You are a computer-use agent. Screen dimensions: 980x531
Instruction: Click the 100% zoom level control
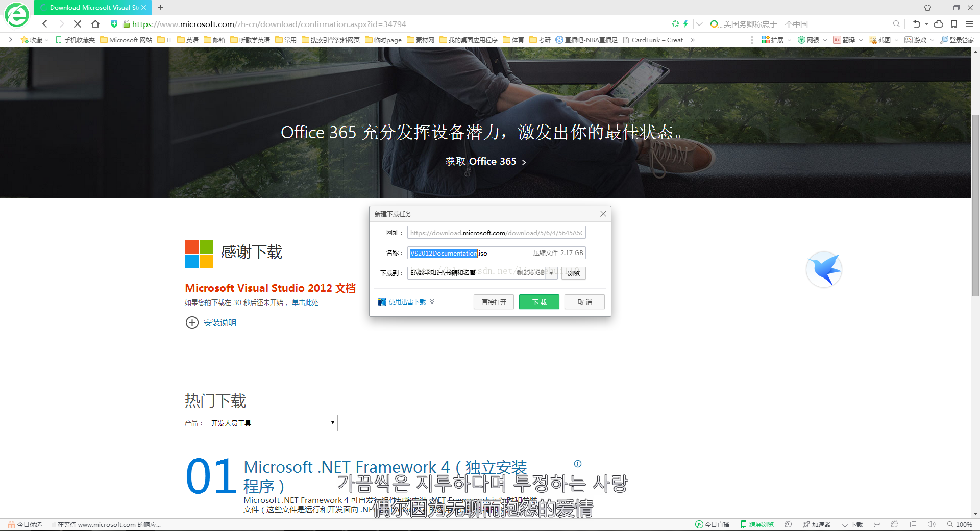pyautogui.click(x=960, y=524)
